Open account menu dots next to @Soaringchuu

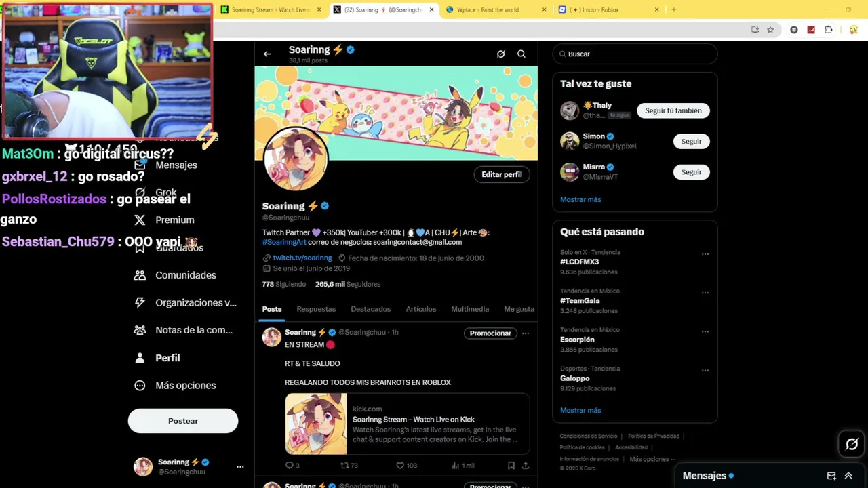coord(240,466)
